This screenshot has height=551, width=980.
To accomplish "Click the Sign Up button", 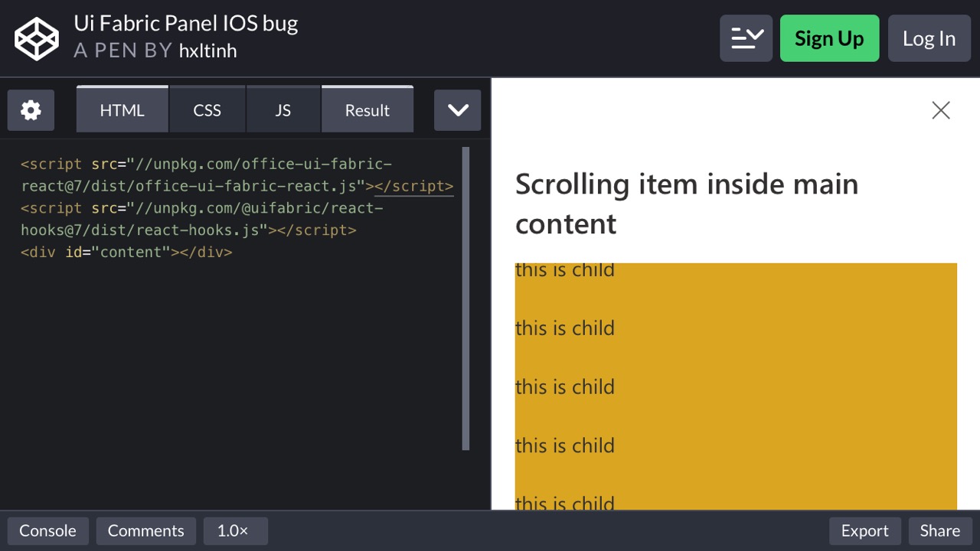I will [x=829, y=37].
